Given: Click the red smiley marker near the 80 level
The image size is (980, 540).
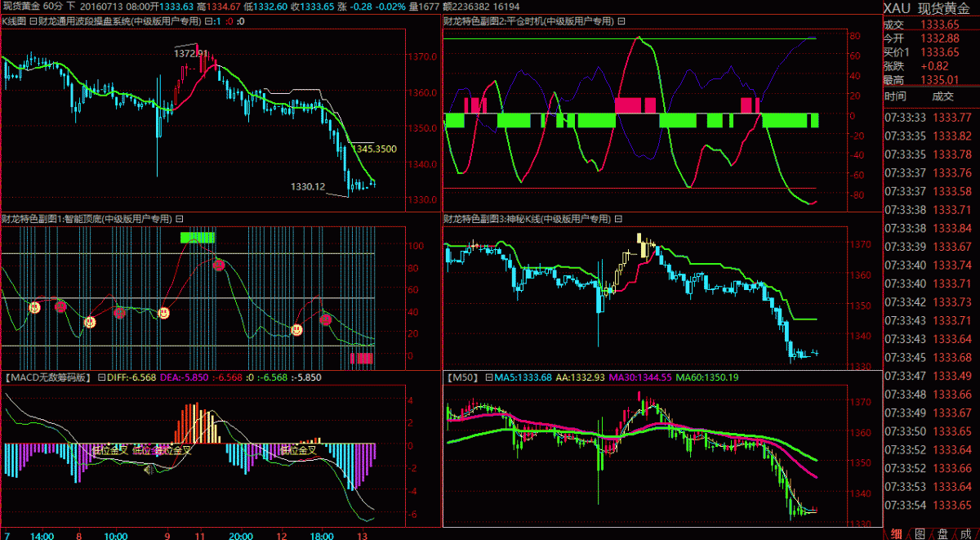Looking at the screenshot, I should 219,265.
